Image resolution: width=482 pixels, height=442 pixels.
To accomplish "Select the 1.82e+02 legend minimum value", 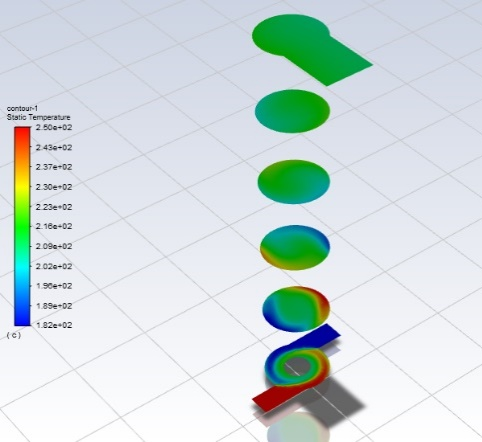I will [x=54, y=325].
